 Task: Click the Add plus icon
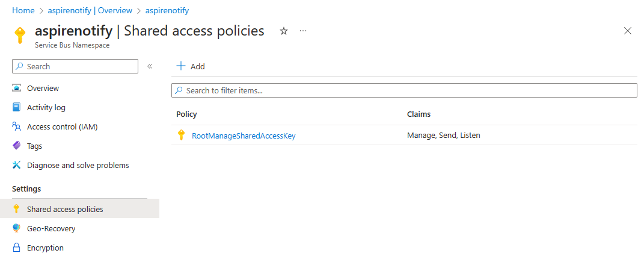point(181,66)
